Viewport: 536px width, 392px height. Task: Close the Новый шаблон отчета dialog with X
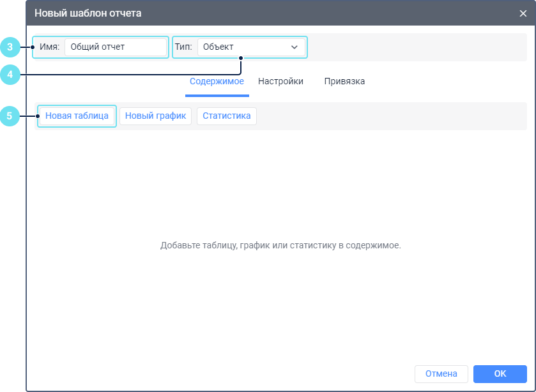(x=523, y=13)
